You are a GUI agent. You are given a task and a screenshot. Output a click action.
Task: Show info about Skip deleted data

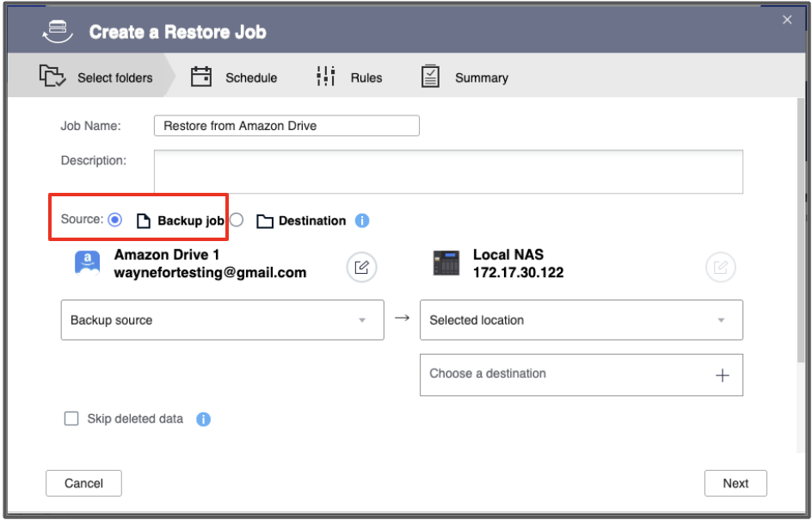pyautogui.click(x=203, y=419)
